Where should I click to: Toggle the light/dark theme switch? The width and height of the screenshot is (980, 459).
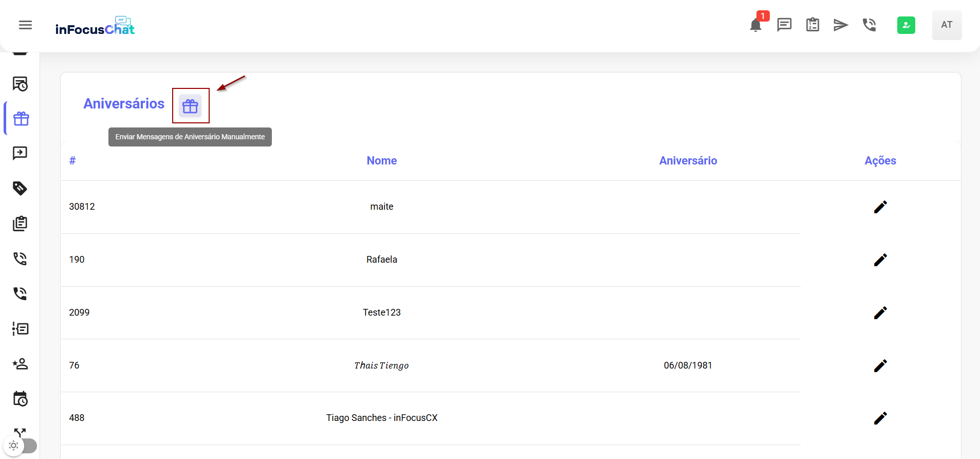(x=21, y=446)
